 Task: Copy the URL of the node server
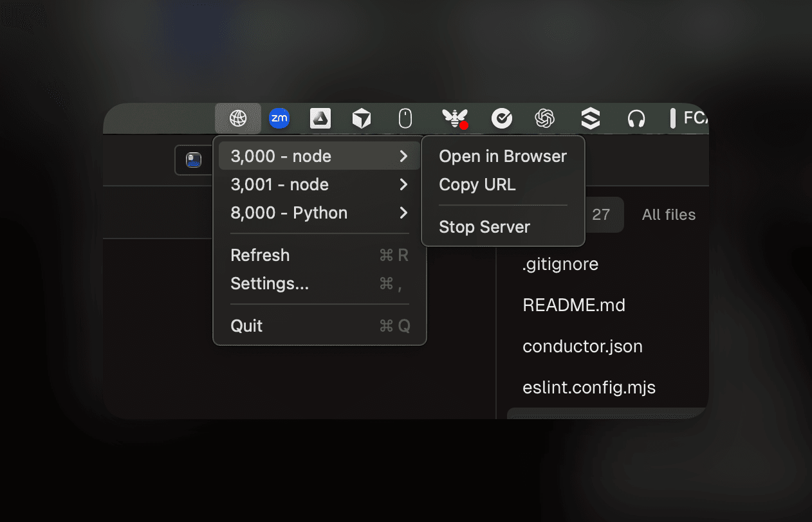coord(477,184)
